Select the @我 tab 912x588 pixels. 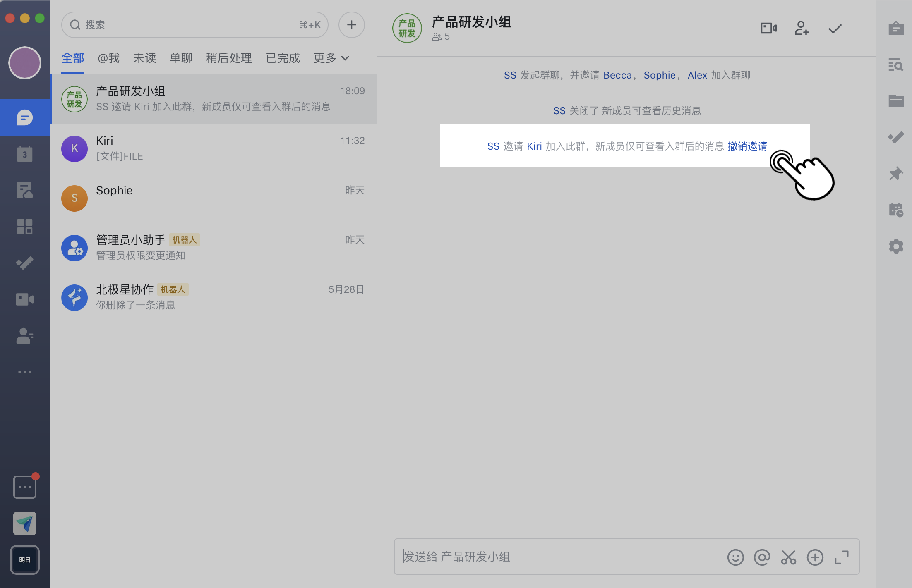coord(108,58)
